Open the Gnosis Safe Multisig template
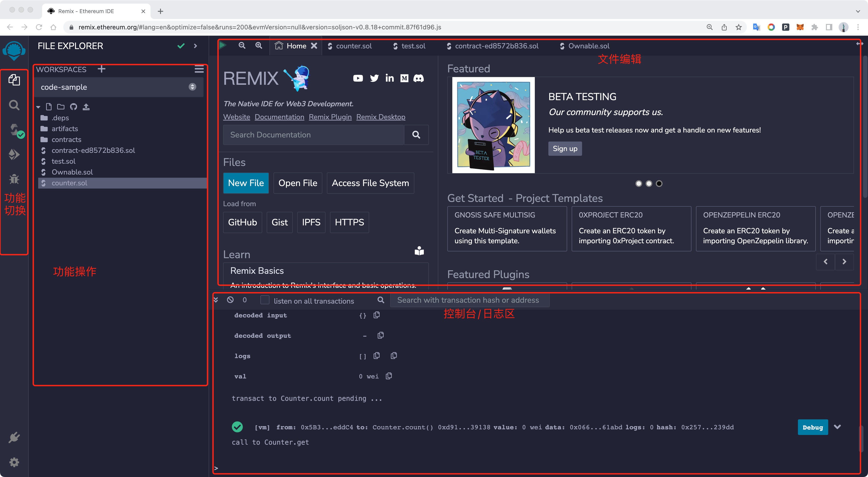 (507, 229)
